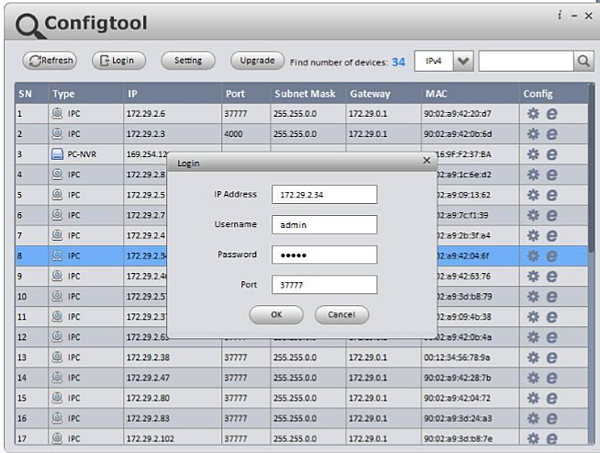Open gear config for row 1
Viewport: 600px width, 453px height.
[533, 114]
